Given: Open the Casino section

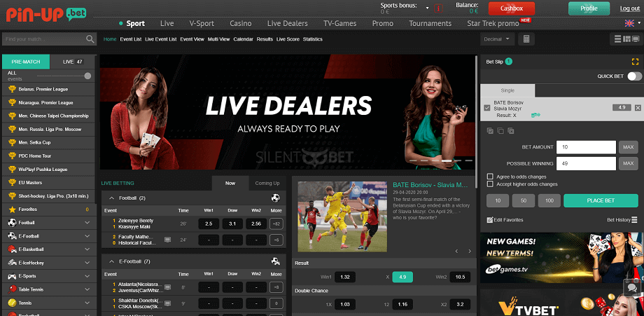Looking at the screenshot, I should point(241,23).
